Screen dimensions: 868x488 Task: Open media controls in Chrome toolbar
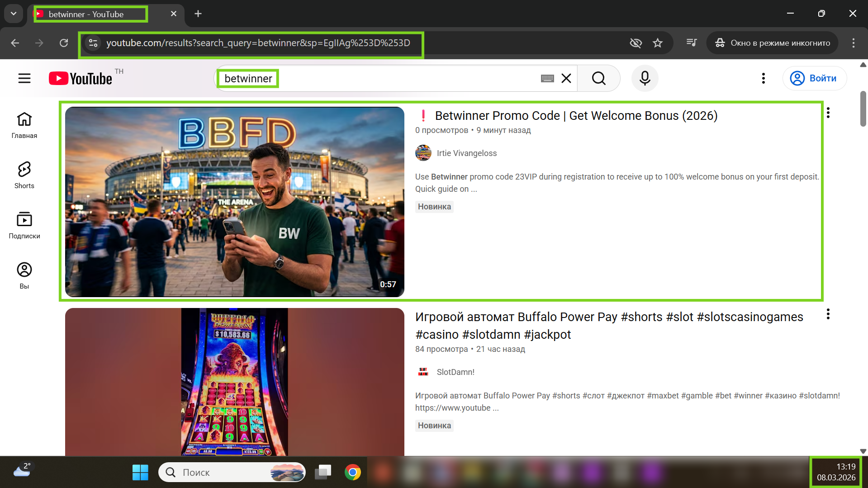(691, 43)
